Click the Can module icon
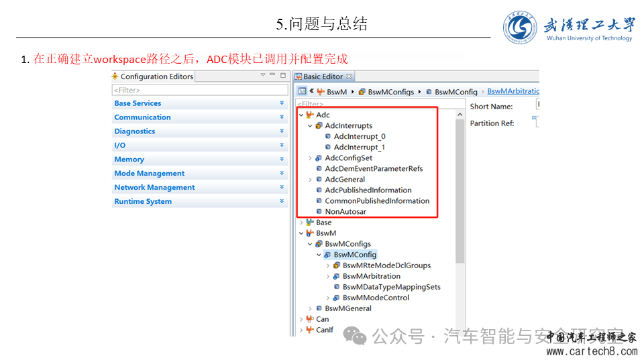This screenshot has height=362, width=644. tap(310, 319)
